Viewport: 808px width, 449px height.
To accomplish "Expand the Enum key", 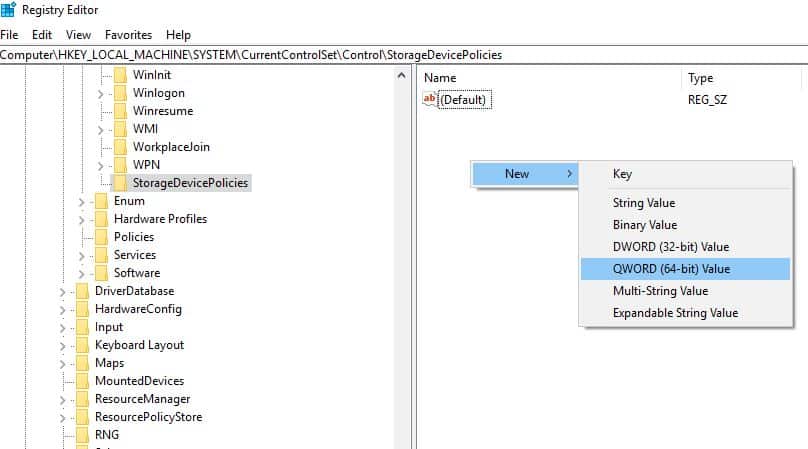I will pyautogui.click(x=81, y=202).
